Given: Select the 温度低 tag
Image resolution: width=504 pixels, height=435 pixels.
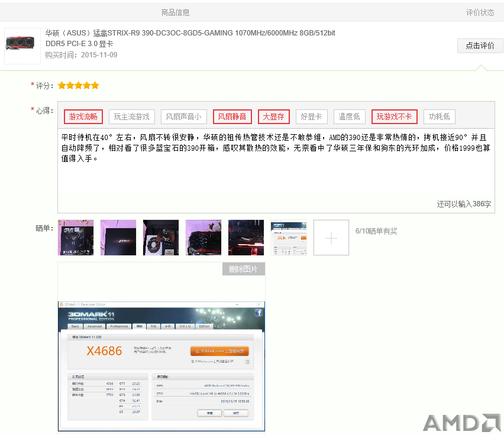Looking at the screenshot, I should pyautogui.click(x=350, y=116).
